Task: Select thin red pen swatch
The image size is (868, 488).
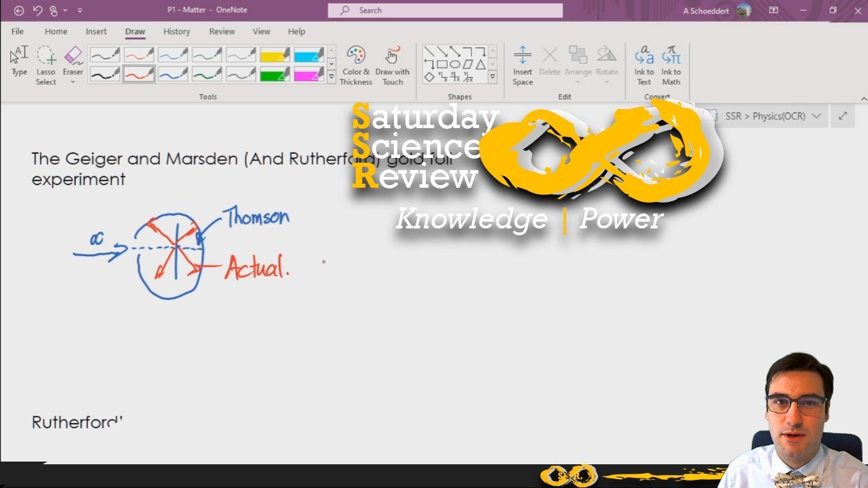Action: click(x=138, y=54)
